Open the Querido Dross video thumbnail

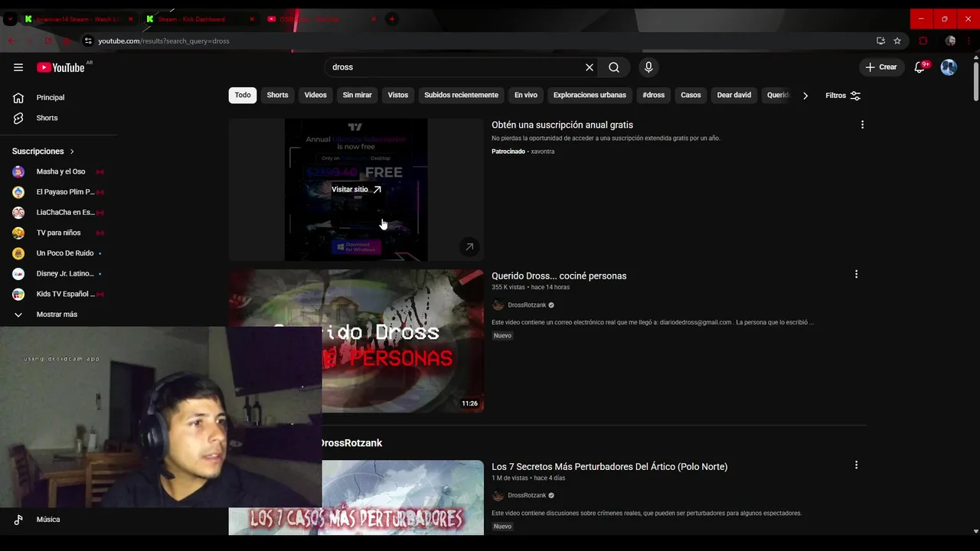click(x=356, y=341)
